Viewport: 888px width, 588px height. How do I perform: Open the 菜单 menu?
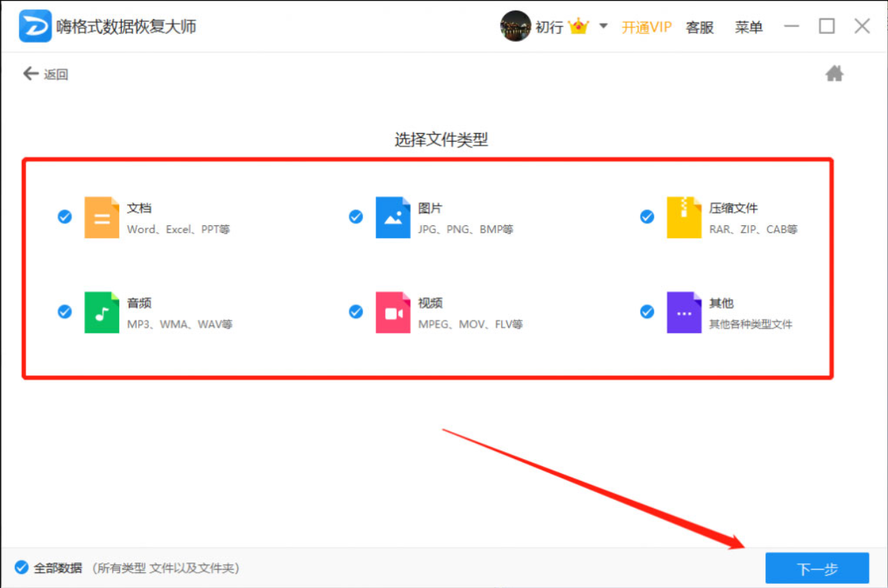tap(748, 28)
